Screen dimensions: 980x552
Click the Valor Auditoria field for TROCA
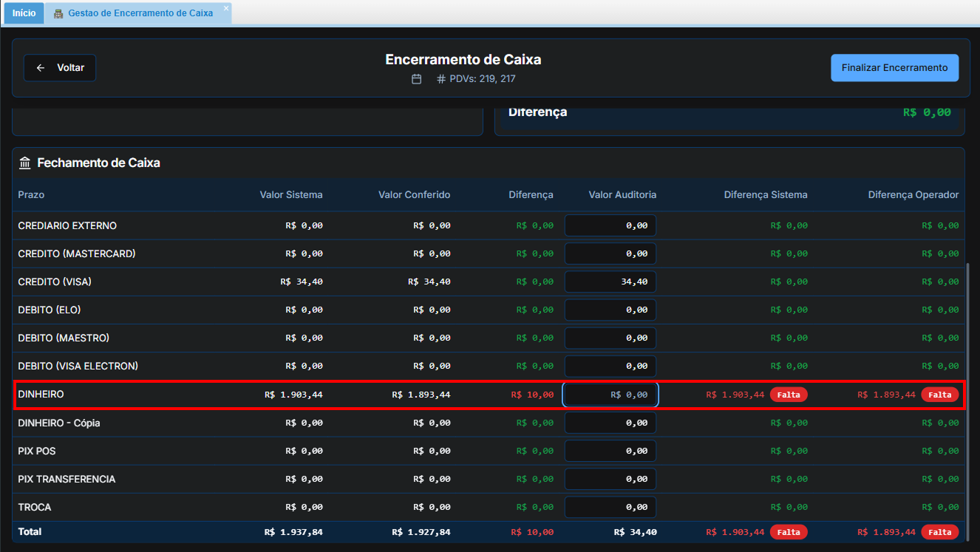pyautogui.click(x=610, y=507)
